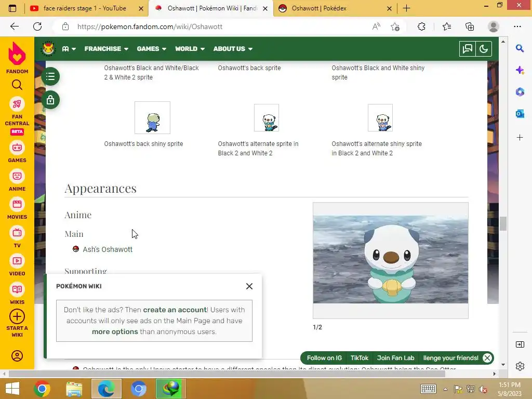Add an app to Edge sidebar

coord(520,137)
